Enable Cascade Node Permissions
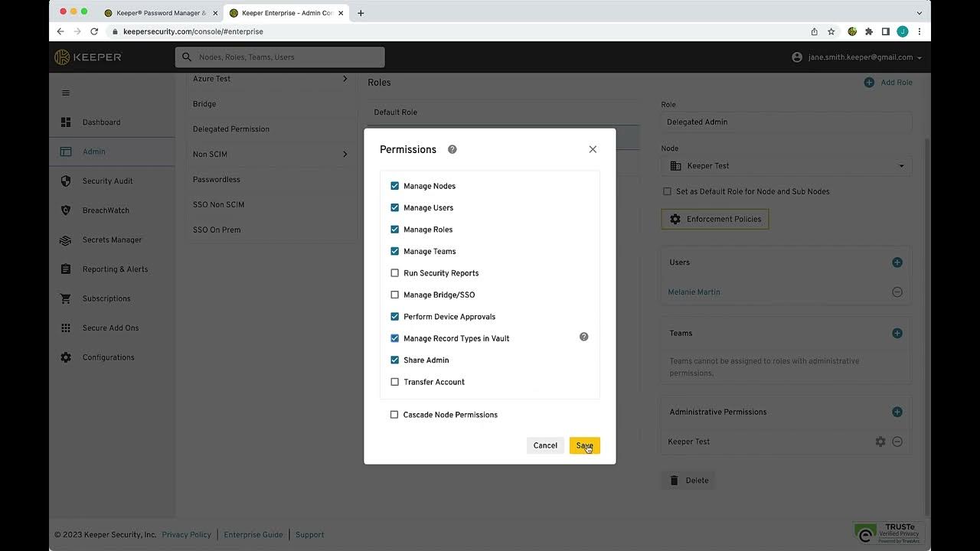 (x=394, y=415)
